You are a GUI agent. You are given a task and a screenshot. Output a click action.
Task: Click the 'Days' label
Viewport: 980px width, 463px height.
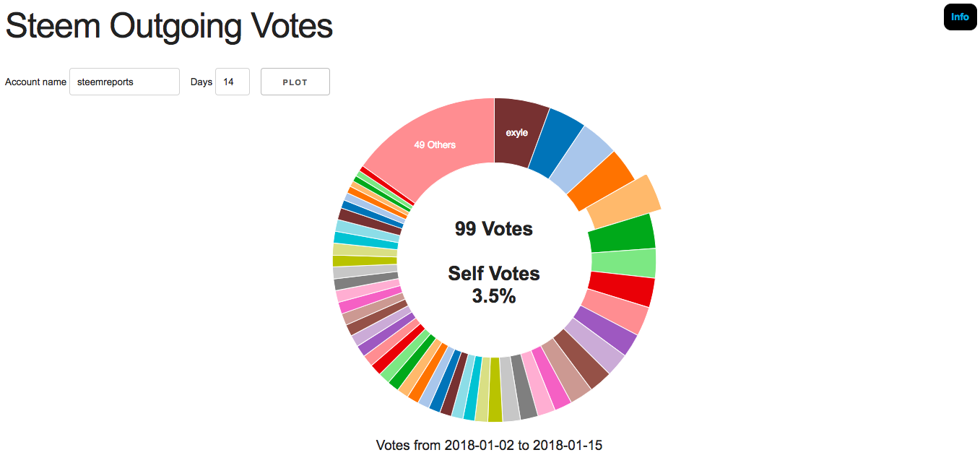[x=201, y=82]
